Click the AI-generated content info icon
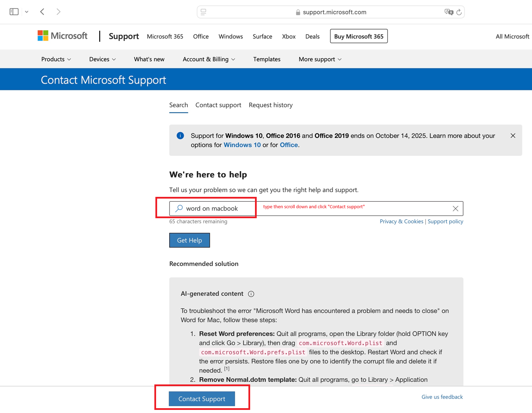 pos(251,294)
